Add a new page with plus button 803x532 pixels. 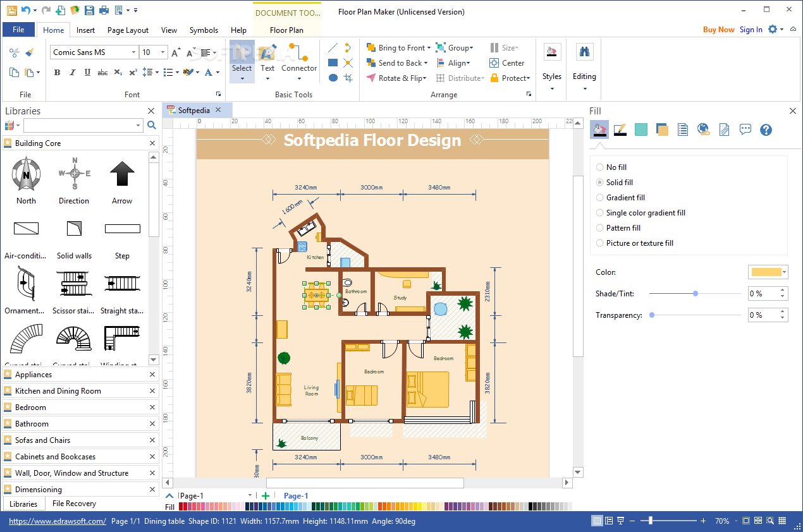266,496
